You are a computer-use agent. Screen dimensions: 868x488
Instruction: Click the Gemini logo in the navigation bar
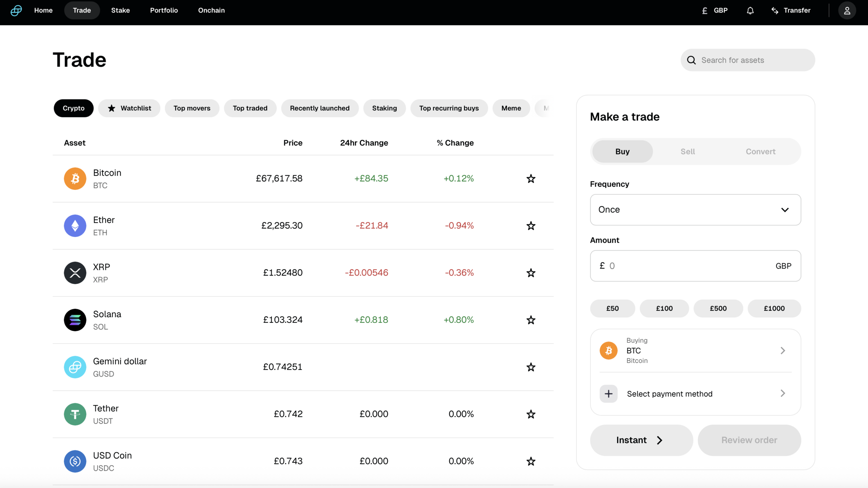pyautogui.click(x=16, y=11)
